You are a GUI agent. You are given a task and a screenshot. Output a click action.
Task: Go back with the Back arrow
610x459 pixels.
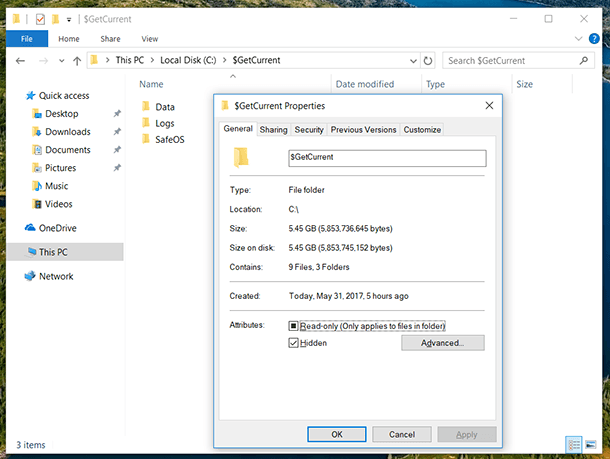coord(20,61)
